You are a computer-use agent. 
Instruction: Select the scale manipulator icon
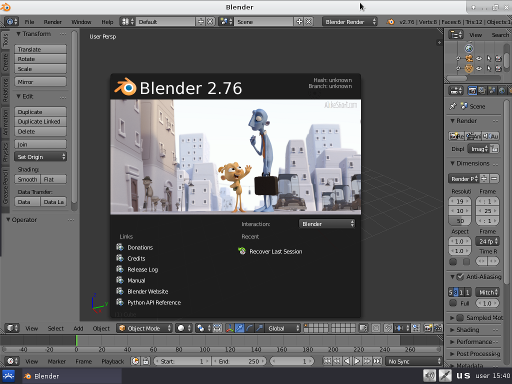259,328
